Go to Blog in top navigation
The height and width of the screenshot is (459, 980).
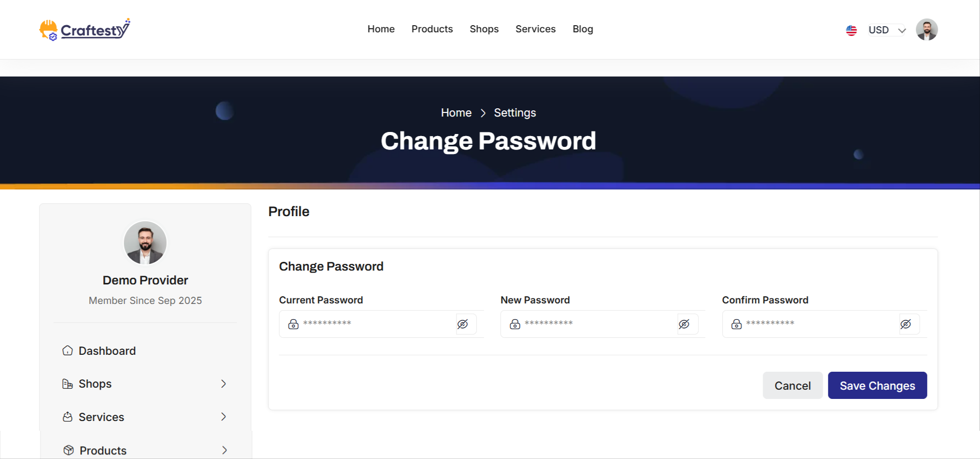pos(583,29)
